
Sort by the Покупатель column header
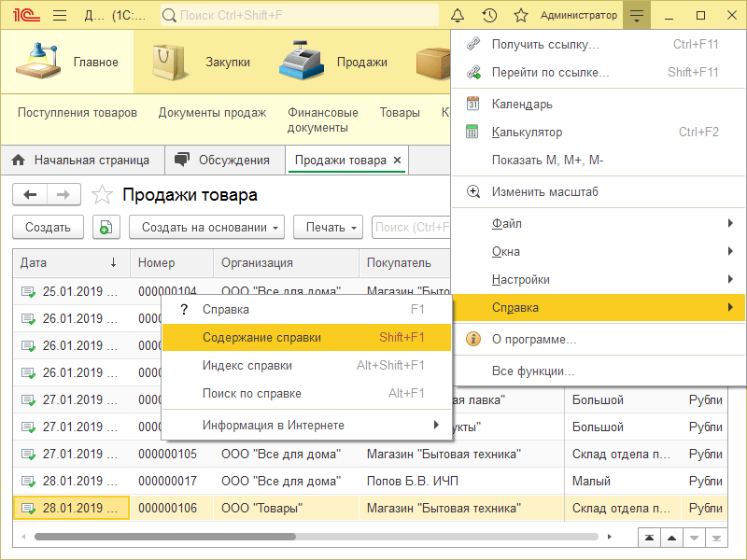(x=405, y=263)
